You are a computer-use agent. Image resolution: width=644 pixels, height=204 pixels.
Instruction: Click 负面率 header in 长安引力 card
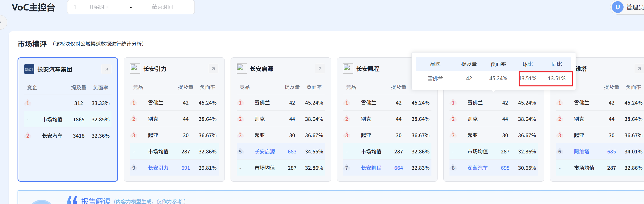(x=207, y=87)
